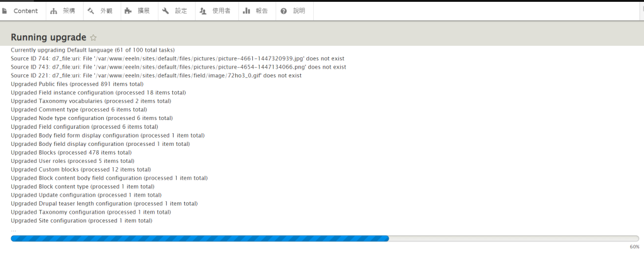Click the Content page icon in toolbar
The width and height of the screenshot is (644, 259).
pos(5,11)
